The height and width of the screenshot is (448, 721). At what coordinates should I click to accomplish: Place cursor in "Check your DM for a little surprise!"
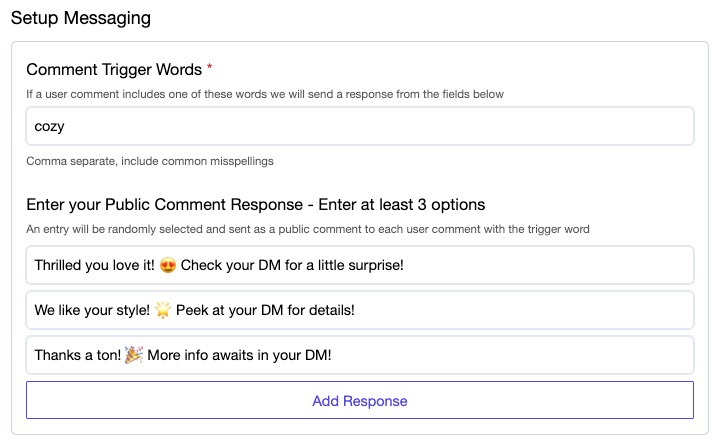(x=292, y=265)
